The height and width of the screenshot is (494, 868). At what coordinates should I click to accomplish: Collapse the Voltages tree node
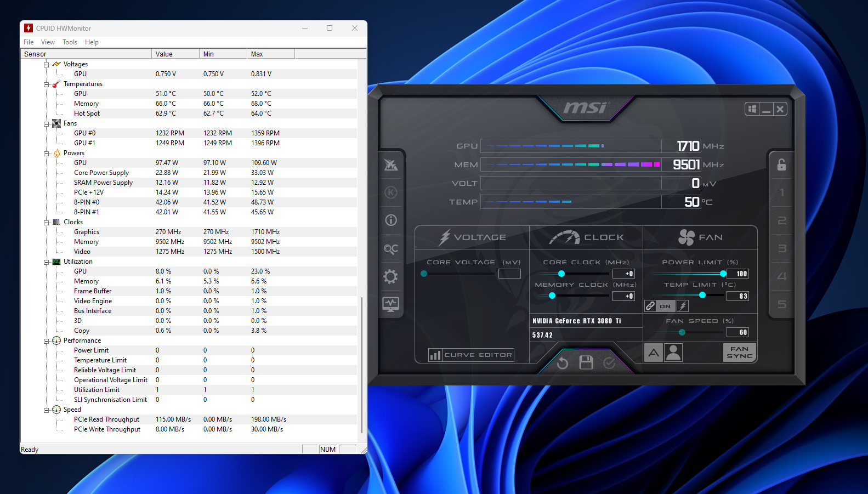tap(47, 65)
